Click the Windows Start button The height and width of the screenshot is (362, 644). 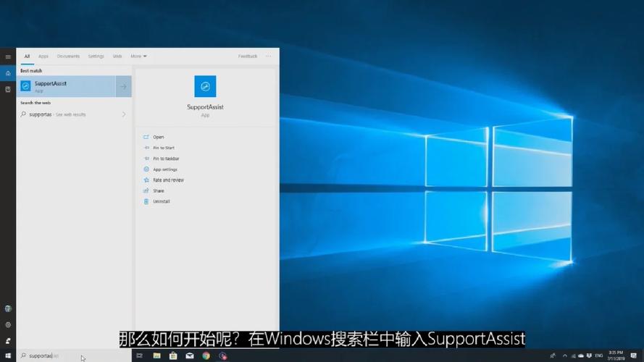8,355
